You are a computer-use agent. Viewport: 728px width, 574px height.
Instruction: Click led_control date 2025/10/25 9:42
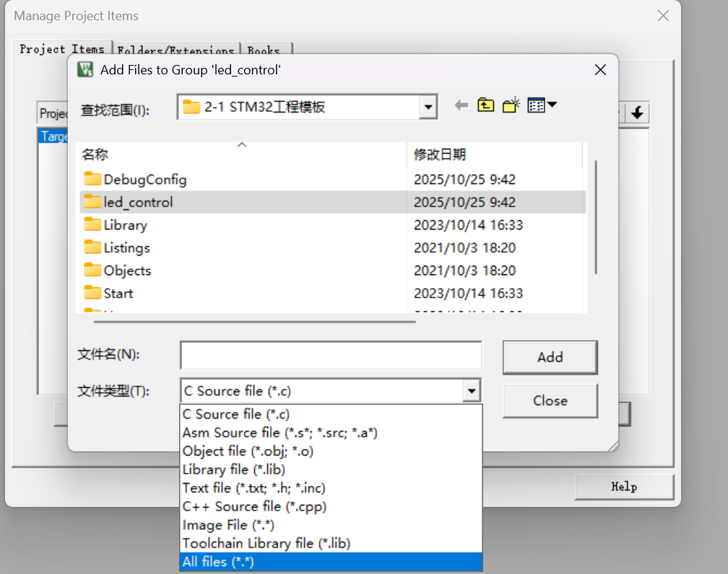(x=465, y=202)
